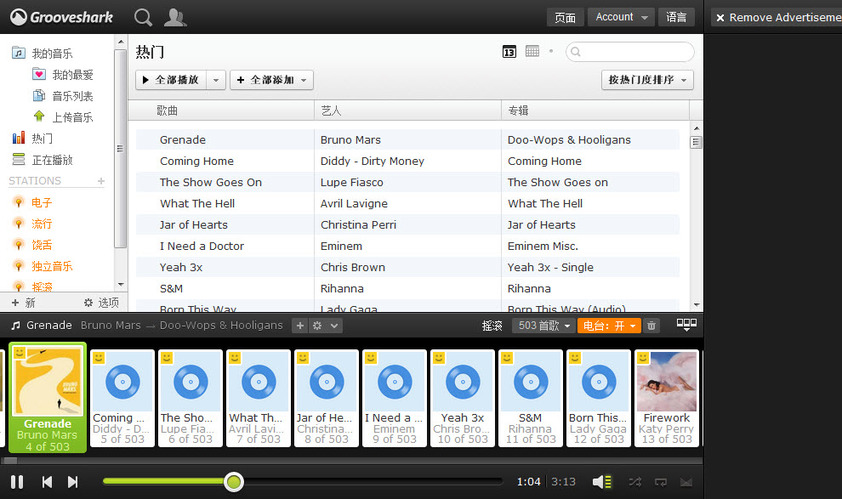Select the song Grenade in list
The height and width of the screenshot is (499, 842).
[x=183, y=140]
